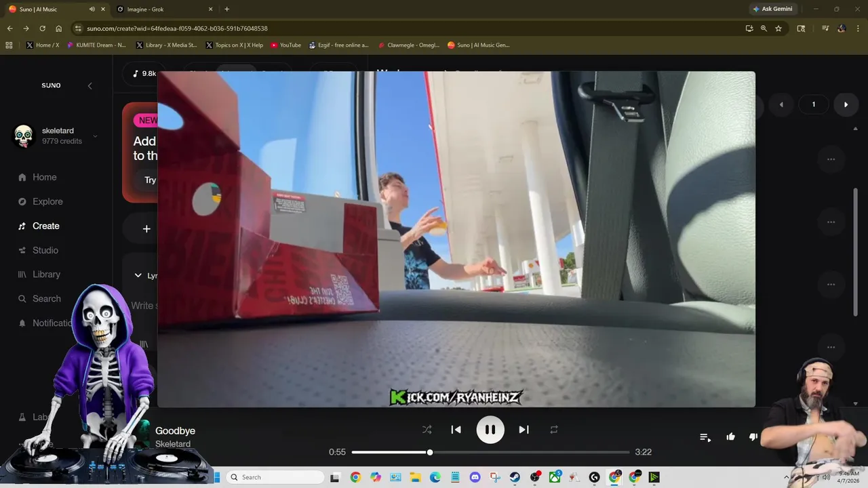Toggle repeat in the player bar

(x=554, y=430)
